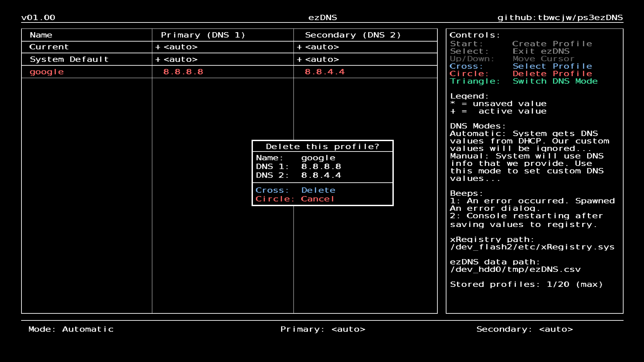644x362 pixels.
Task: Click the dialog Name: google line
Action: (x=296, y=158)
